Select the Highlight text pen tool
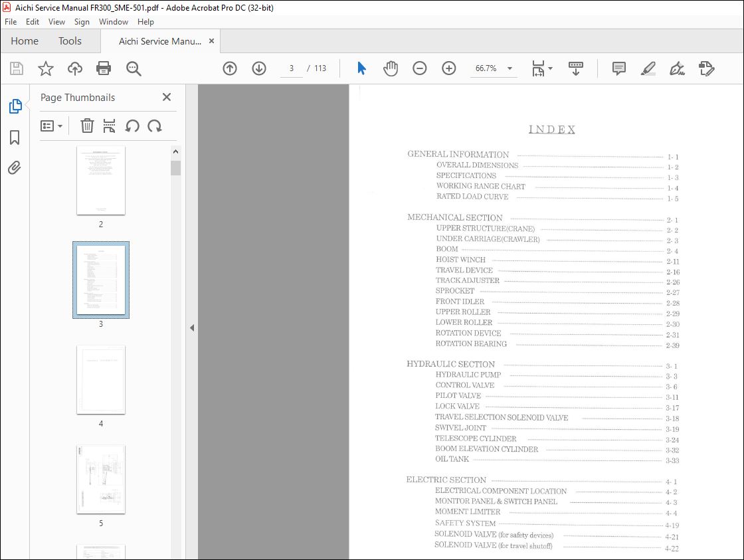 648,68
